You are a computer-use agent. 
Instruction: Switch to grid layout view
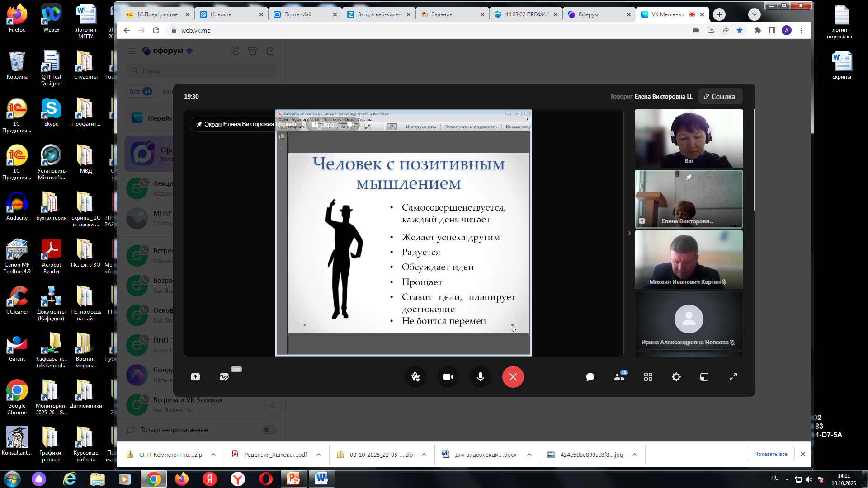click(648, 377)
